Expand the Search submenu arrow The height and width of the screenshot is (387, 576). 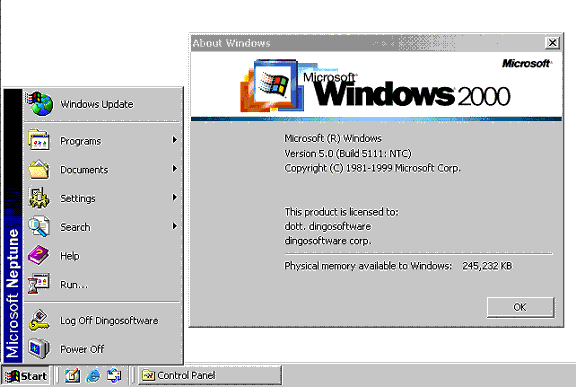[x=175, y=226]
